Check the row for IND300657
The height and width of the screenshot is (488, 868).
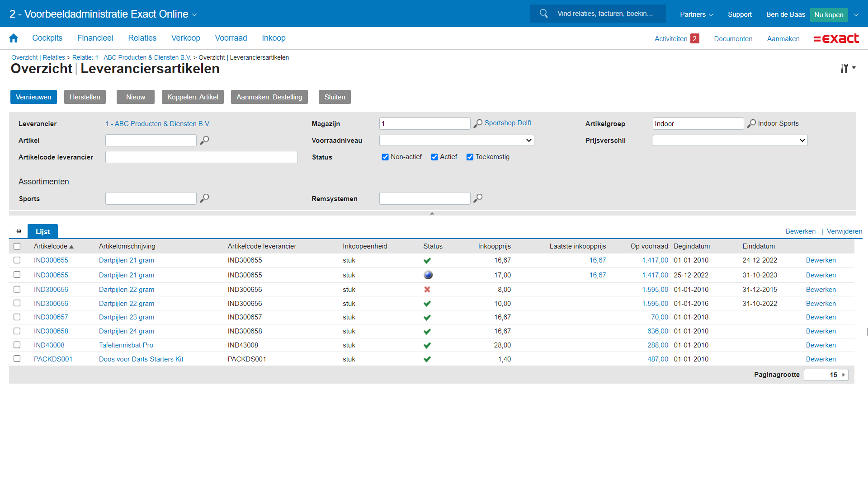[x=17, y=317]
